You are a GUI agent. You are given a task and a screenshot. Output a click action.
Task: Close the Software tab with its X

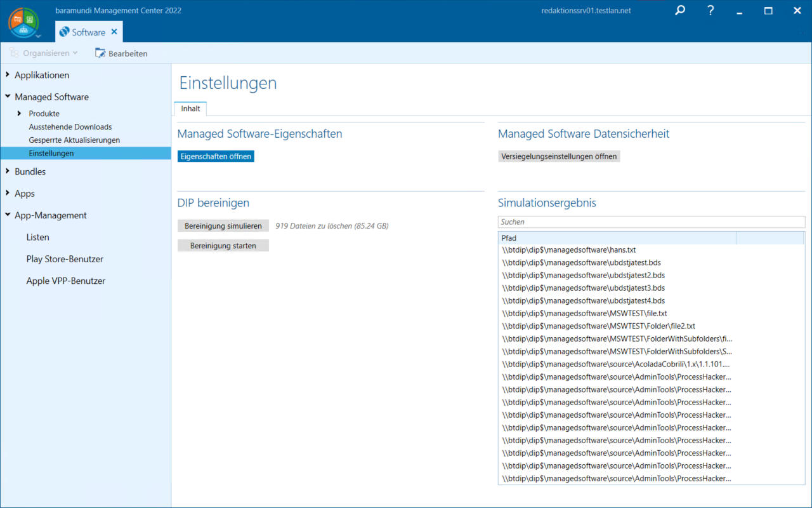point(114,32)
